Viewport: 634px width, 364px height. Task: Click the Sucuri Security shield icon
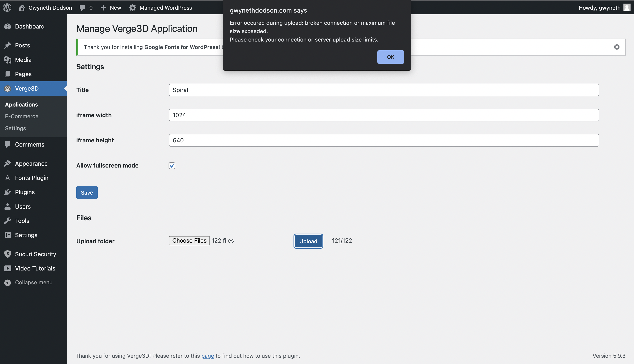[x=8, y=254]
